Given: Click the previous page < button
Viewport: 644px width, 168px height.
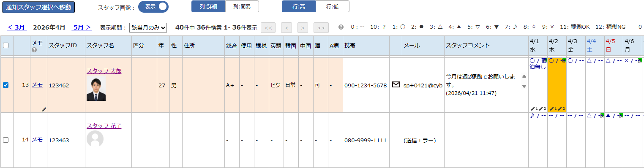Looking at the screenshot, I should pos(287,28).
